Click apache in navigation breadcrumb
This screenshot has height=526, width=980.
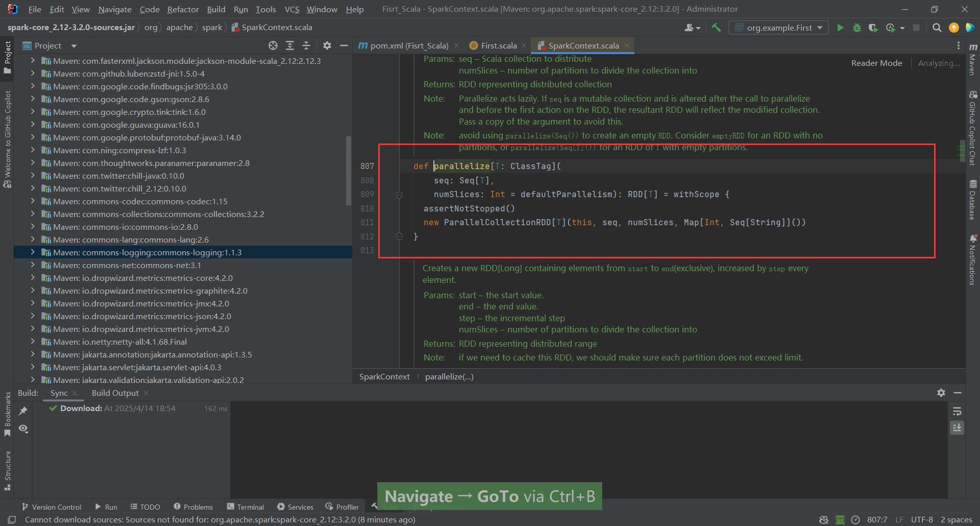pyautogui.click(x=179, y=27)
